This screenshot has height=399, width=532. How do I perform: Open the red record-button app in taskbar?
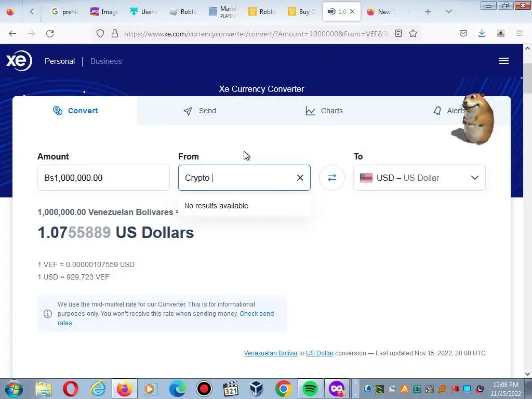pyautogui.click(x=204, y=389)
